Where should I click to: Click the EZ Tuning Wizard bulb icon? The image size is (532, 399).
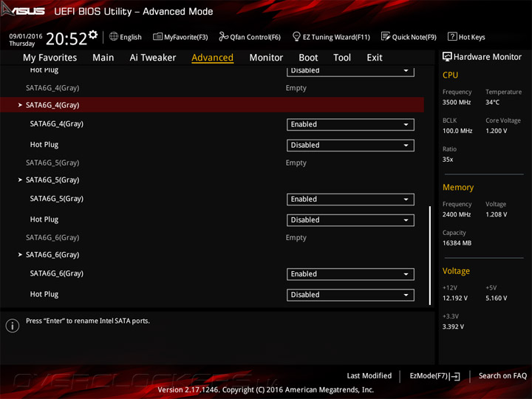[296, 36]
